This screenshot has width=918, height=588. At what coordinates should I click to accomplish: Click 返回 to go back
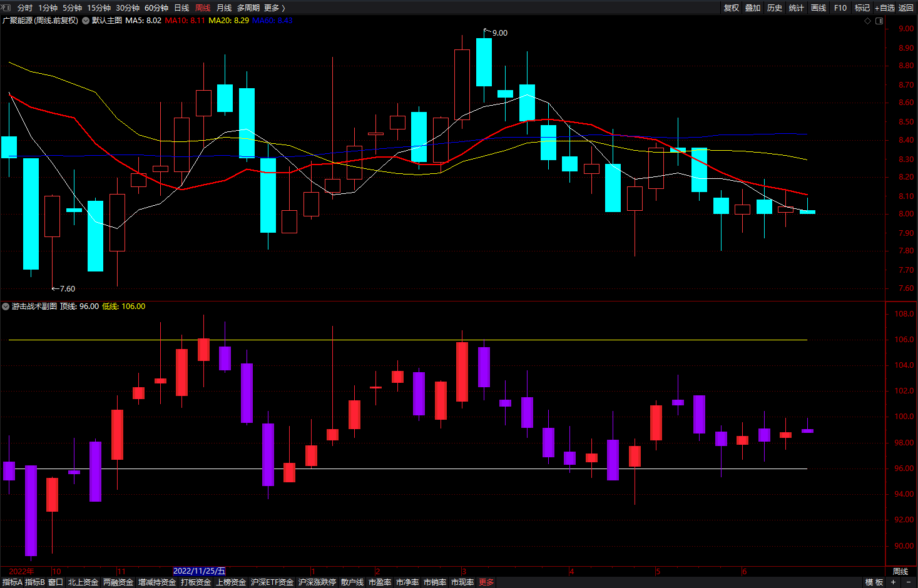click(906, 8)
